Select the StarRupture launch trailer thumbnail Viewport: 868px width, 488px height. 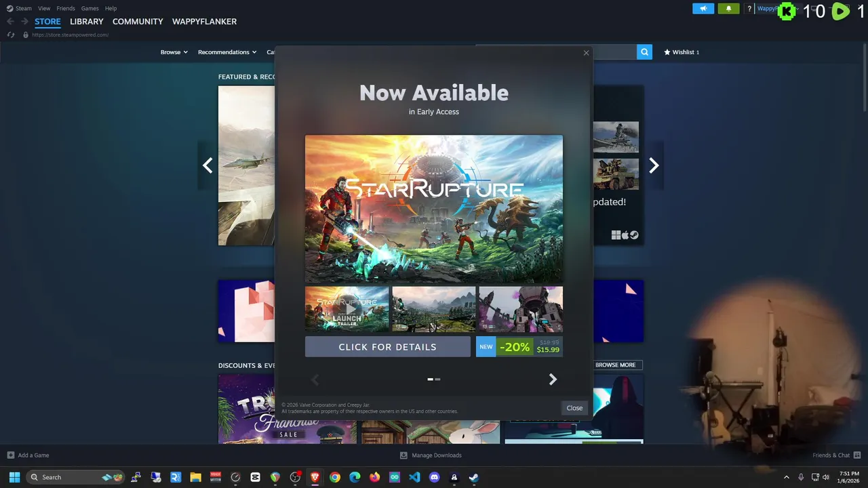tap(347, 309)
